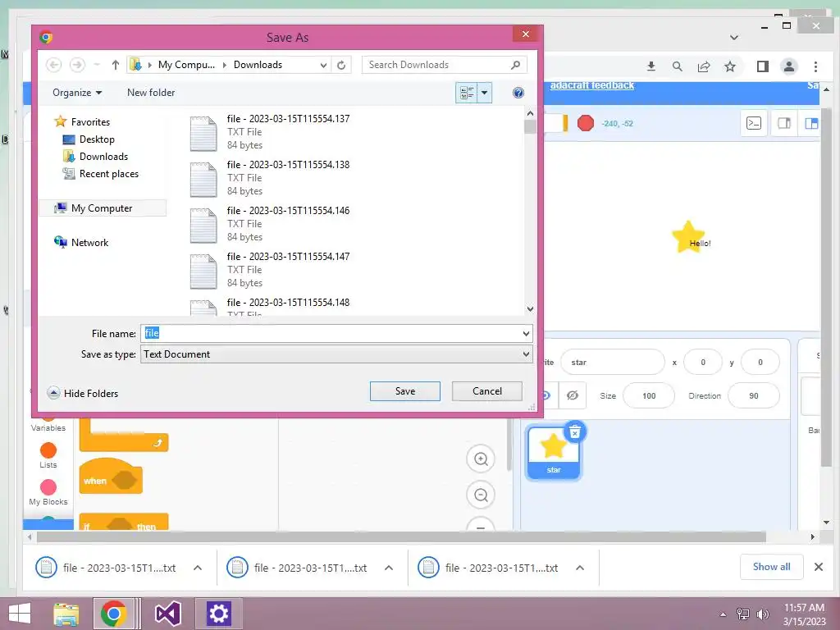Image resolution: width=840 pixels, height=630 pixels.
Task: Open File Explorer from taskbar
Action: [66, 614]
